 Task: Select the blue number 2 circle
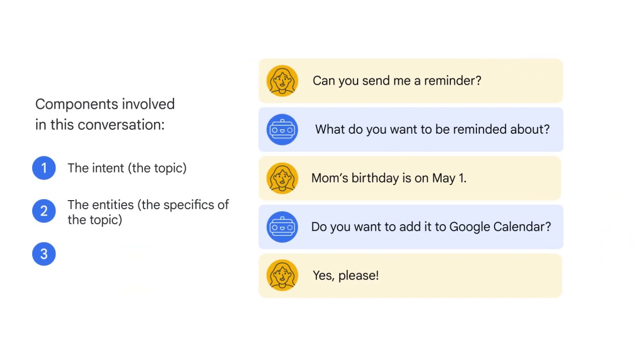tap(44, 211)
